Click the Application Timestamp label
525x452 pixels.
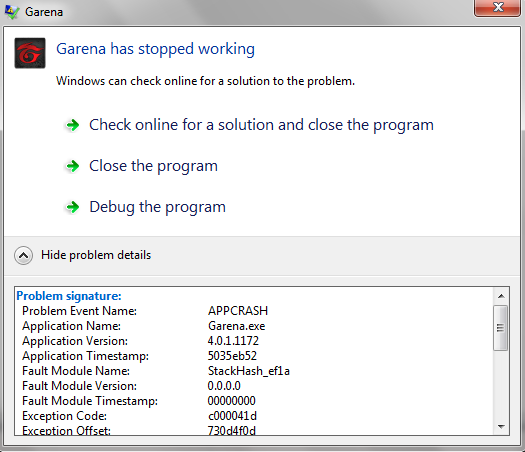point(85,356)
